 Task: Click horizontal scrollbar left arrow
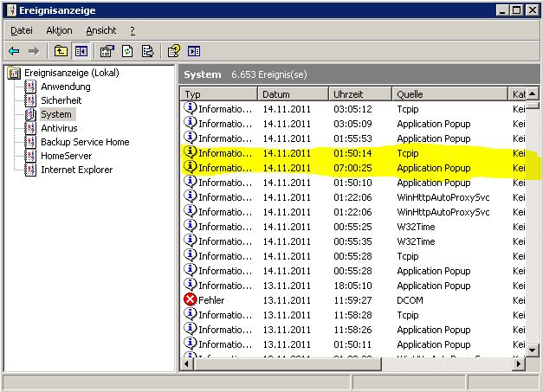tap(187, 364)
